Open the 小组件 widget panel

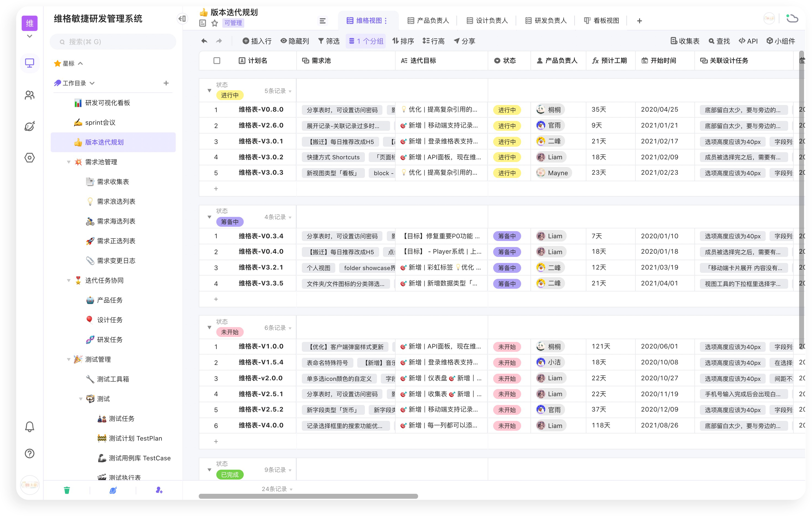click(x=781, y=41)
